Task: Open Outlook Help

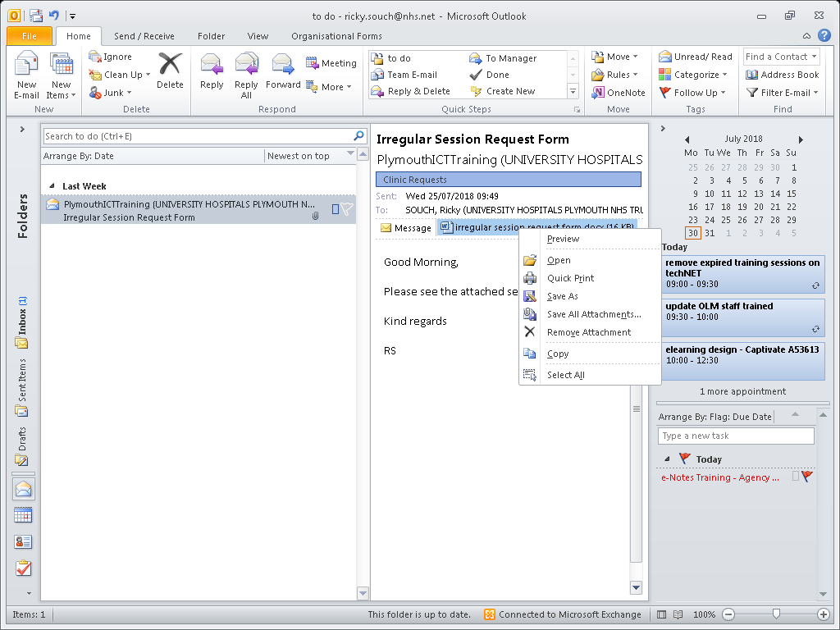Action: 824,36
